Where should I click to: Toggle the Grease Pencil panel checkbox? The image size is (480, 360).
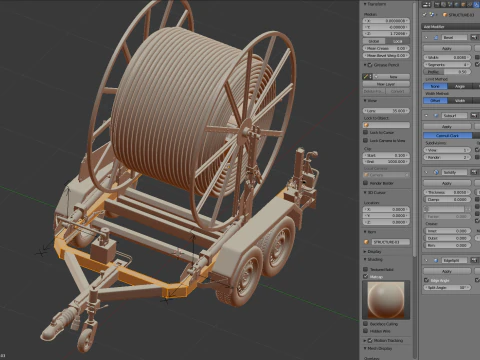click(370, 65)
